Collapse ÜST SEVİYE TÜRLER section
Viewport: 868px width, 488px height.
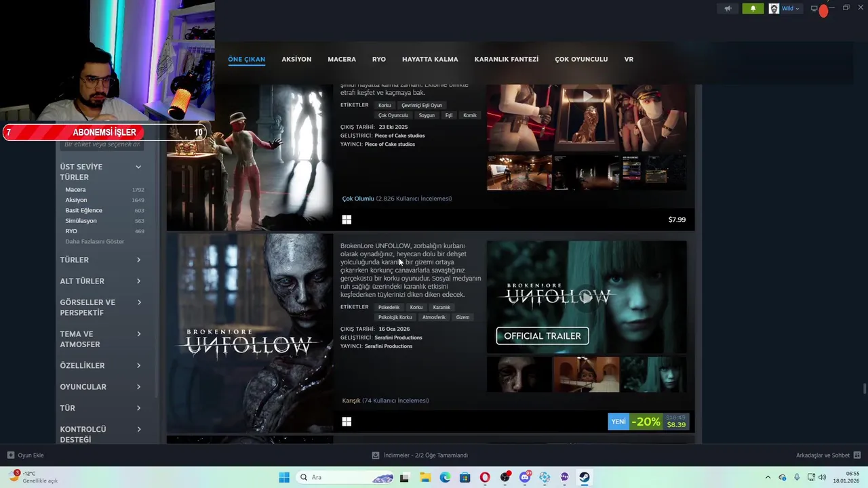100,171
